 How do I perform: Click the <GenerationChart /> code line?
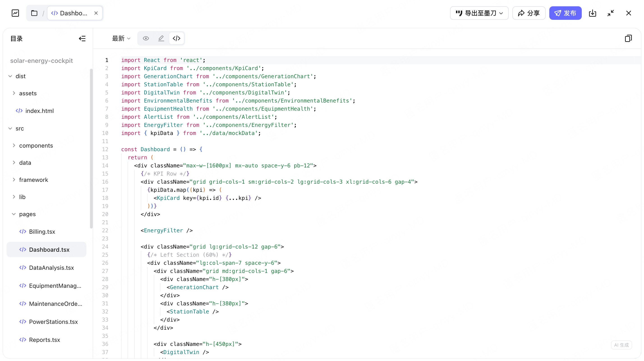click(x=198, y=287)
